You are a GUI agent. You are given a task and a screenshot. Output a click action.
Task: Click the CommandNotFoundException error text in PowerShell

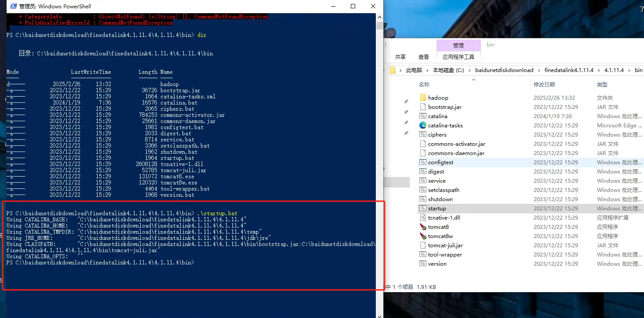[135, 22]
